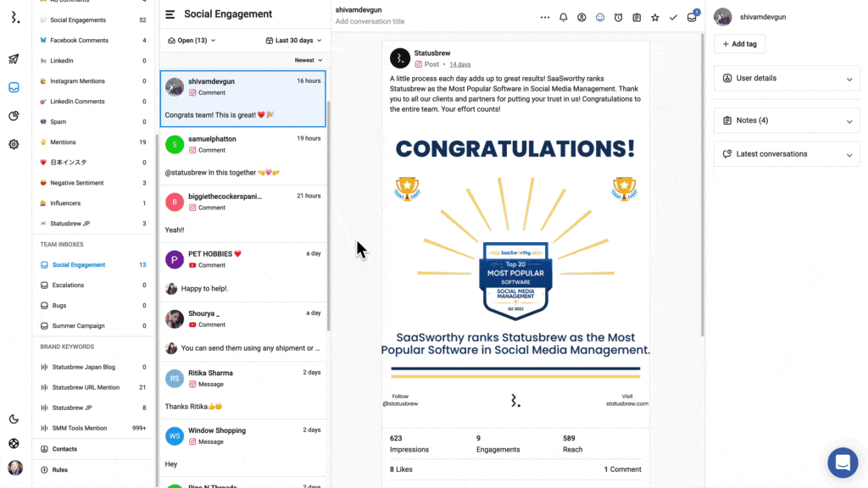Toggle dark mode moon icon
The height and width of the screenshot is (488, 868).
click(x=14, y=419)
